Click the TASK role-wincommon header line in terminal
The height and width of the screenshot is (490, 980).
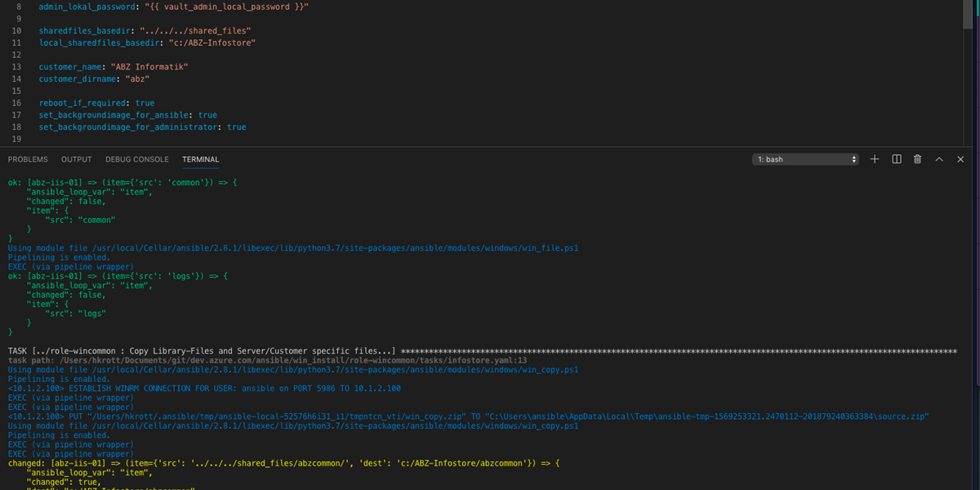203,350
